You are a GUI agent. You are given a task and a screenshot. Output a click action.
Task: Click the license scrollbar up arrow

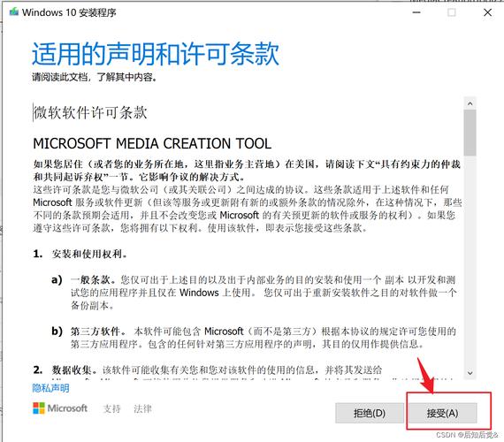click(x=470, y=103)
